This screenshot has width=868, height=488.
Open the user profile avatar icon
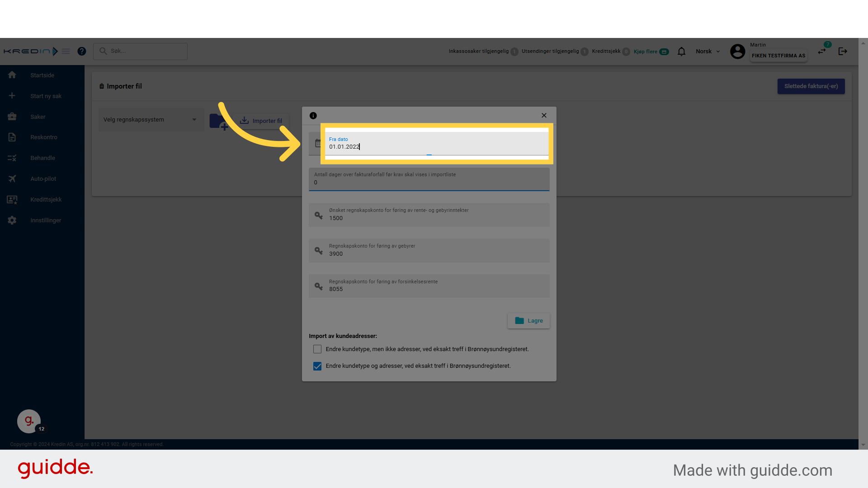(x=737, y=52)
